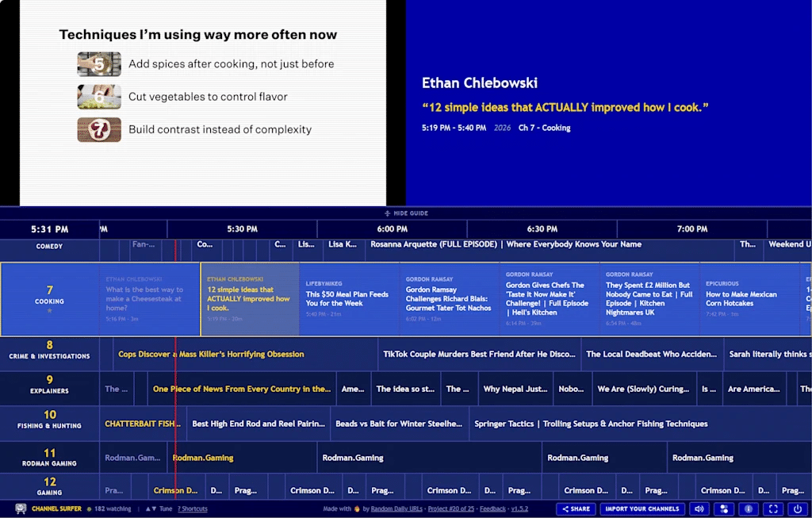The width and height of the screenshot is (812, 518).
Task: Open the Feedback link
Action: [x=492, y=509]
